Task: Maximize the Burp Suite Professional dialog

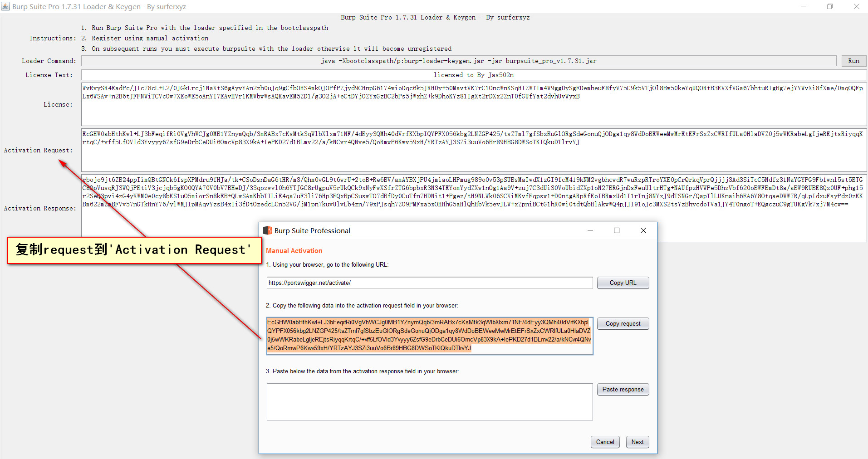Action: coord(617,230)
